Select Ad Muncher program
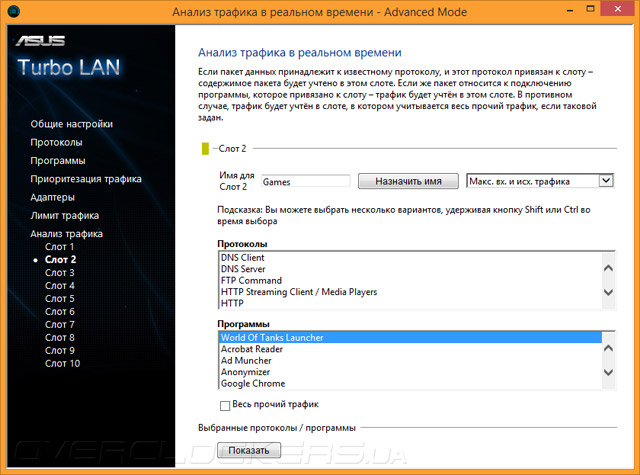Image resolution: width=640 pixels, height=475 pixels. point(410,360)
